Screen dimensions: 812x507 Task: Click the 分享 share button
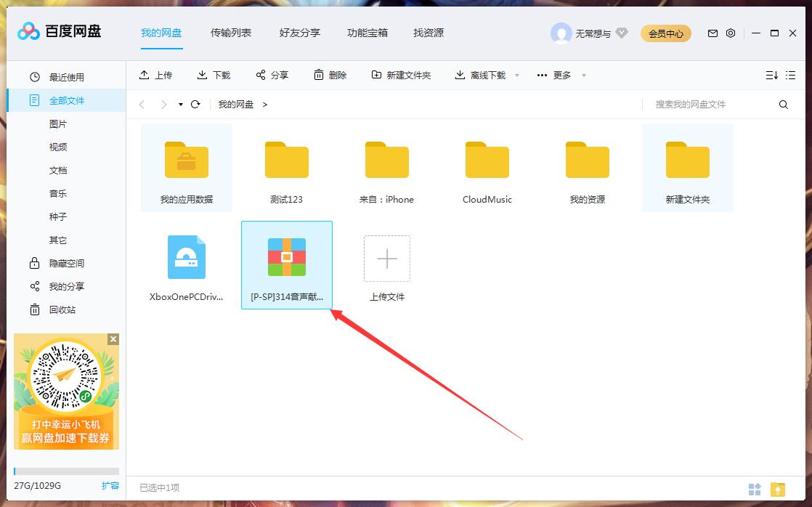(x=272, y=75)
